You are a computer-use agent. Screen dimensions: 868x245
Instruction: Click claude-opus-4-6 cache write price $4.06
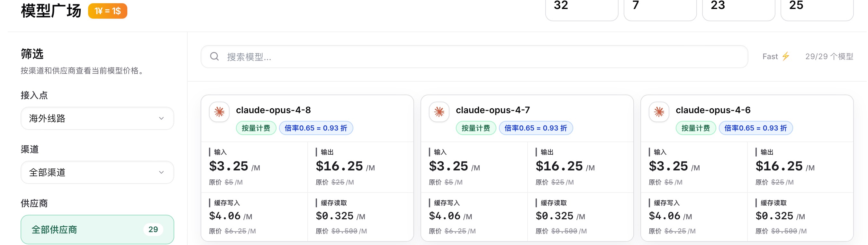(665, 216)
